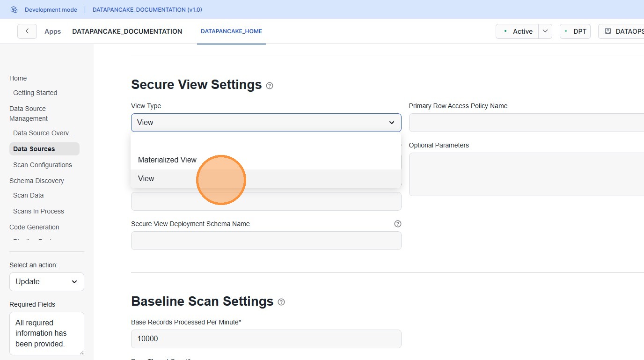The image size is (644, 360).
Task: Collapse the View Type combo box
Action: pos(266,123)
